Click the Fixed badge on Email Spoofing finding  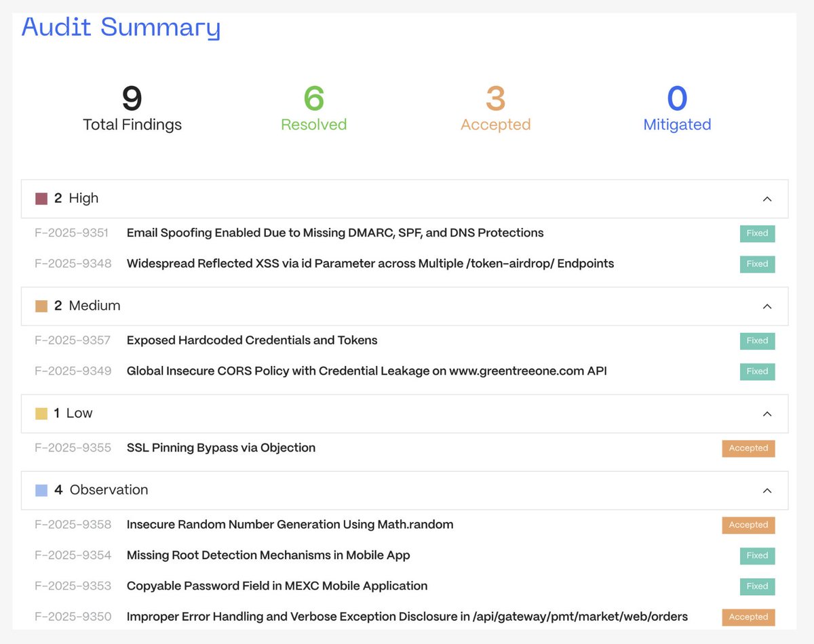tap(757, 233)
